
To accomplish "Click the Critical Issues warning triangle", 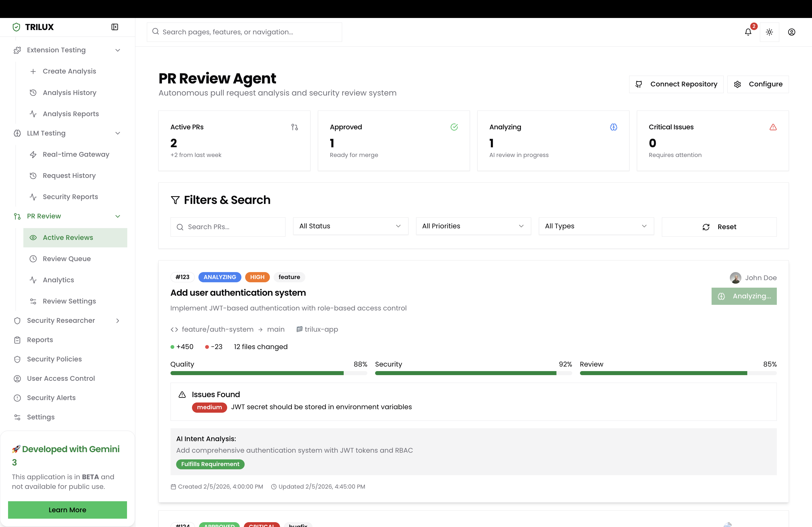I will (773, 127).
